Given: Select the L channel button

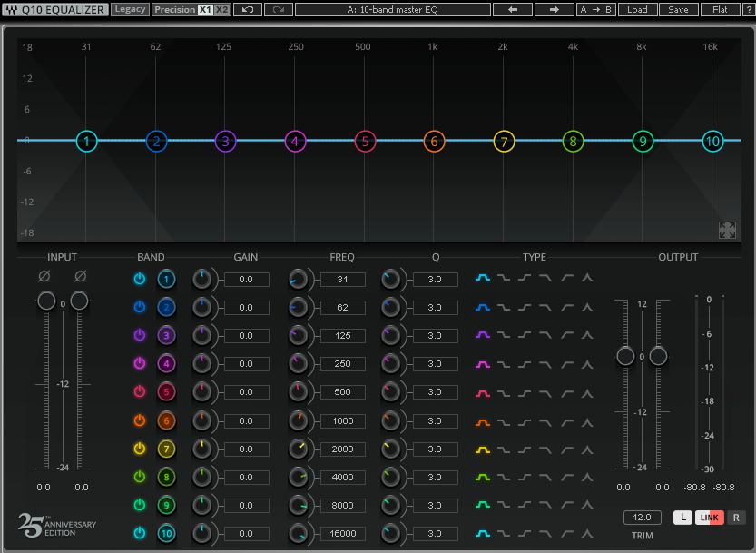Looking at the screenshot, I should tap(682, 518).
